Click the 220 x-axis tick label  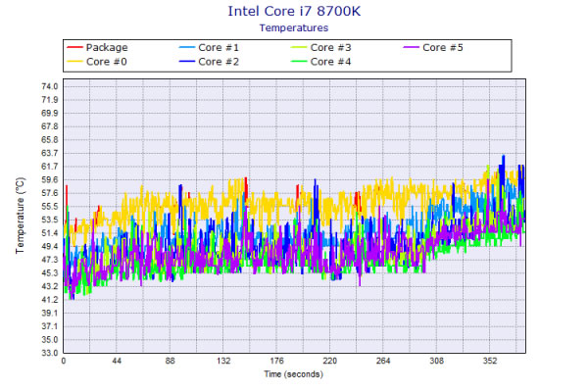point(330,361)
